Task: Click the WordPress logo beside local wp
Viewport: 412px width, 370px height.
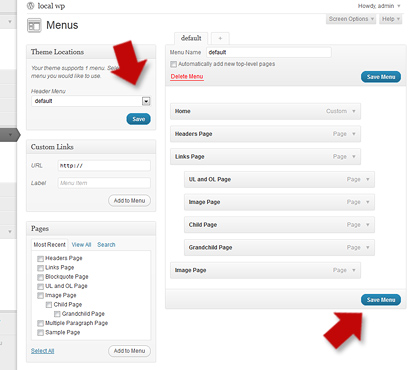Action: (x=30, y=6)
